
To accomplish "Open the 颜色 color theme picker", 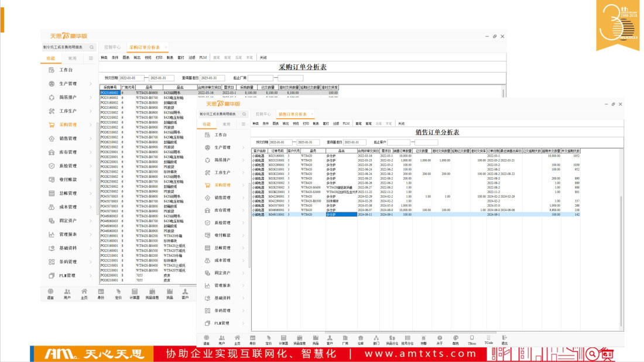I will tap(455, 340).
